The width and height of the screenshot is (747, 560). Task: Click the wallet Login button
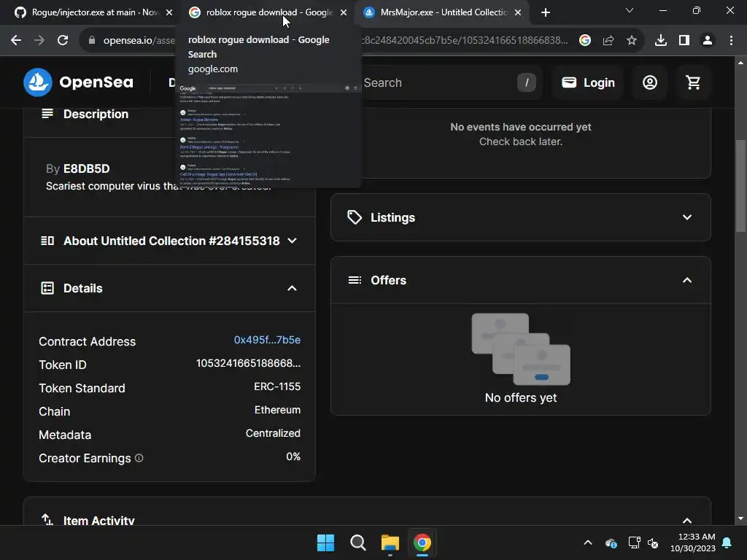click(589, 82)
